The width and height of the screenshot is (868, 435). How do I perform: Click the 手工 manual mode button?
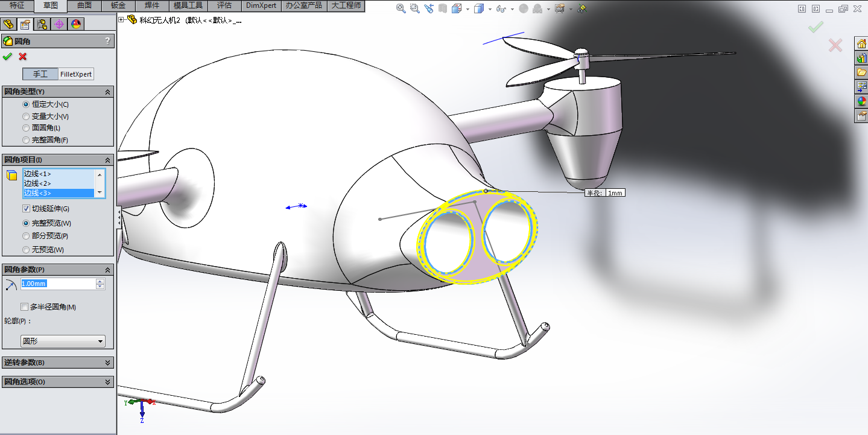pyautogui.click(x=40, y=74)
